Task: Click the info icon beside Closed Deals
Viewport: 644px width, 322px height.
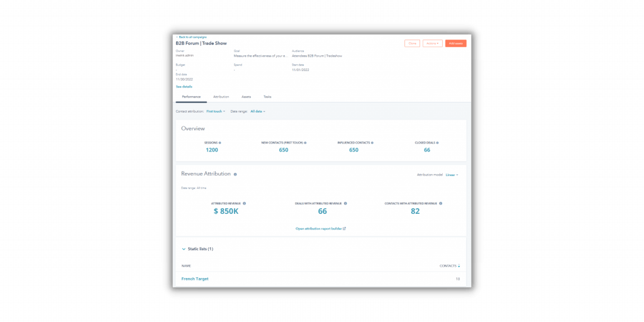Action: coord(437,143)
